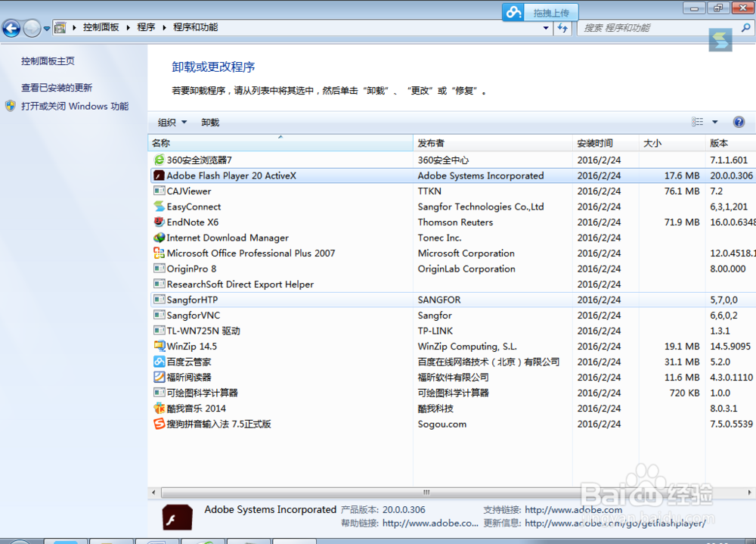Click the search magnifier icon

[x=745, y=27]
